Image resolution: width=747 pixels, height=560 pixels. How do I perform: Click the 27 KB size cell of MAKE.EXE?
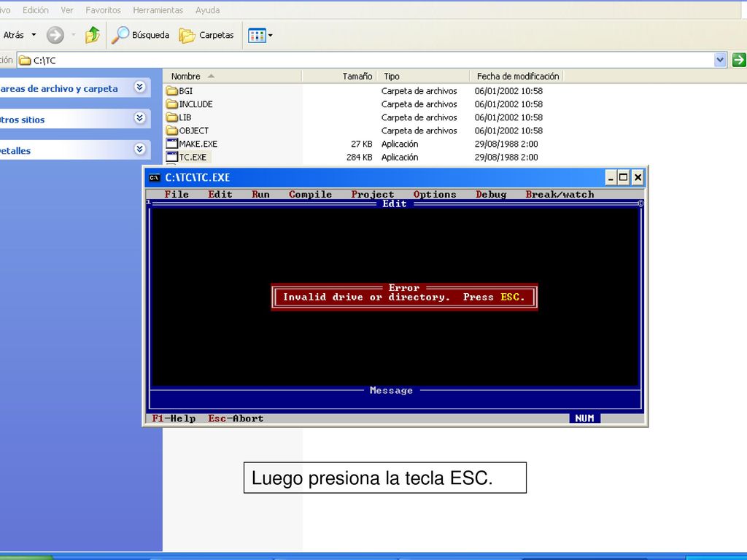tap(362, 144)
